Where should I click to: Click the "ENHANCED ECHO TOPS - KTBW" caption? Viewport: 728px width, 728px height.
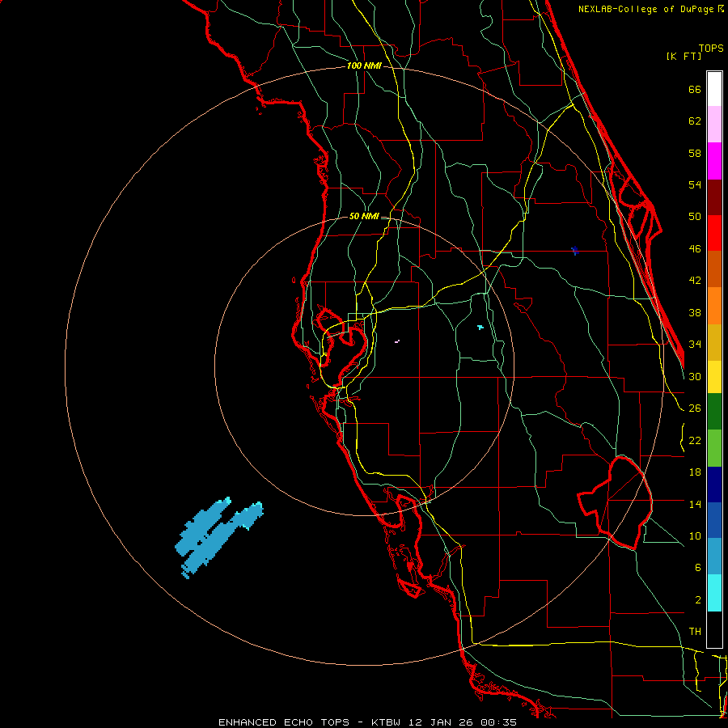(309, 722)
